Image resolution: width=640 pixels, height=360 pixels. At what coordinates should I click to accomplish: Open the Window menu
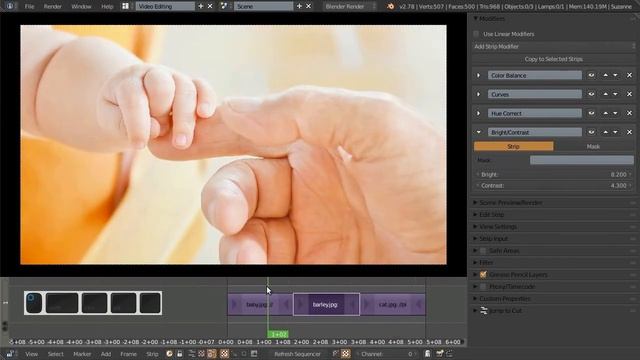[81, 7]
